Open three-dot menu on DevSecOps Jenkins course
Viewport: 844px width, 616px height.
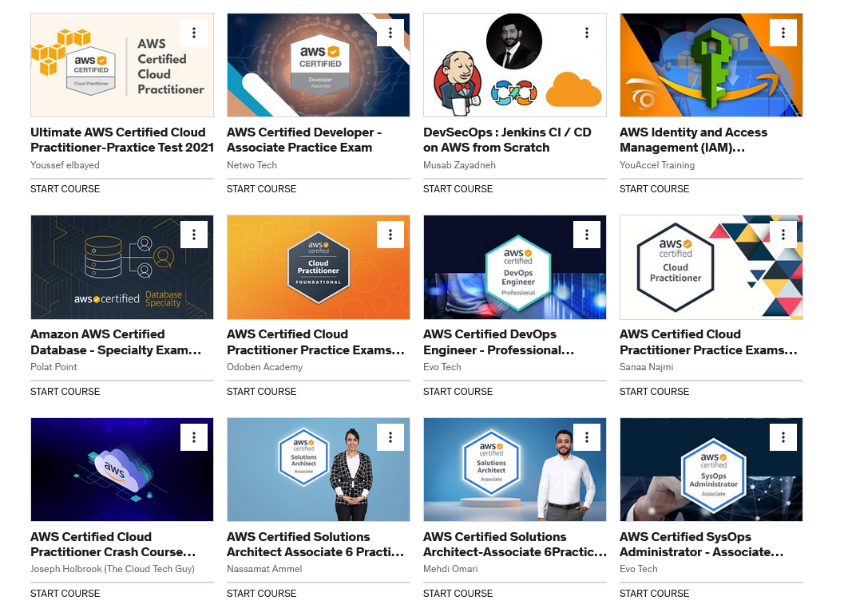(587, 33)
